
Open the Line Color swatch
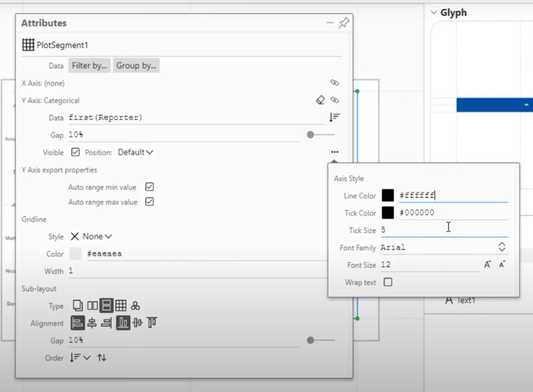(x=388, y=195)
